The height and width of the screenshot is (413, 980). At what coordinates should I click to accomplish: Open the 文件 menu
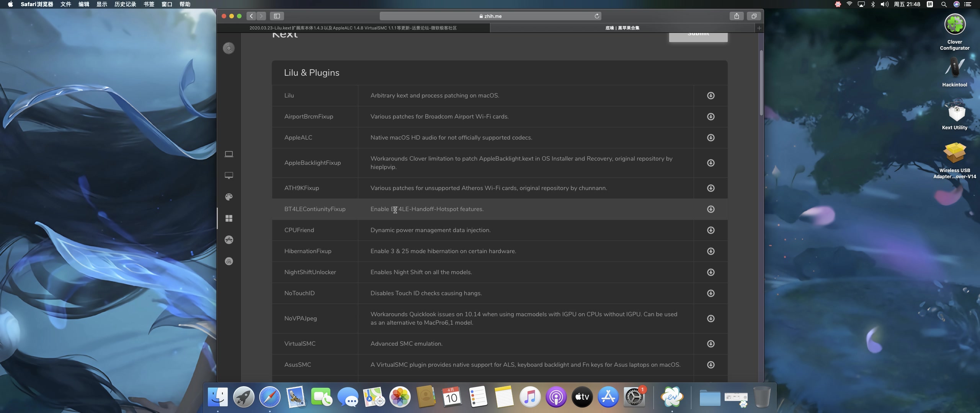[66, 4]
